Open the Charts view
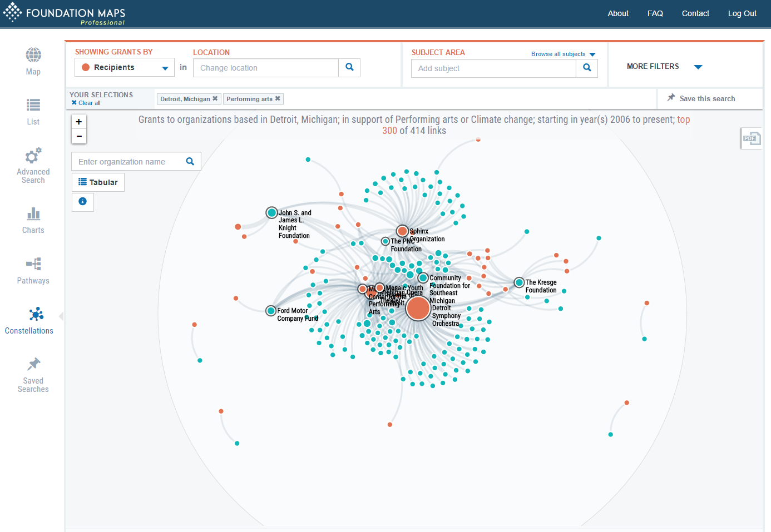The image size is (771, 532). tap(33, 220)
